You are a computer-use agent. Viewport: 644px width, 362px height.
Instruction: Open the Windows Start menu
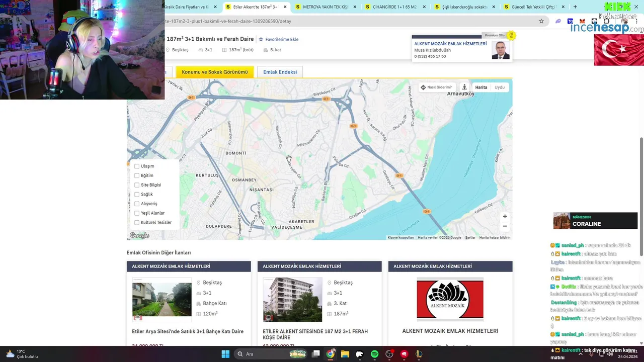tap(225, 354)
